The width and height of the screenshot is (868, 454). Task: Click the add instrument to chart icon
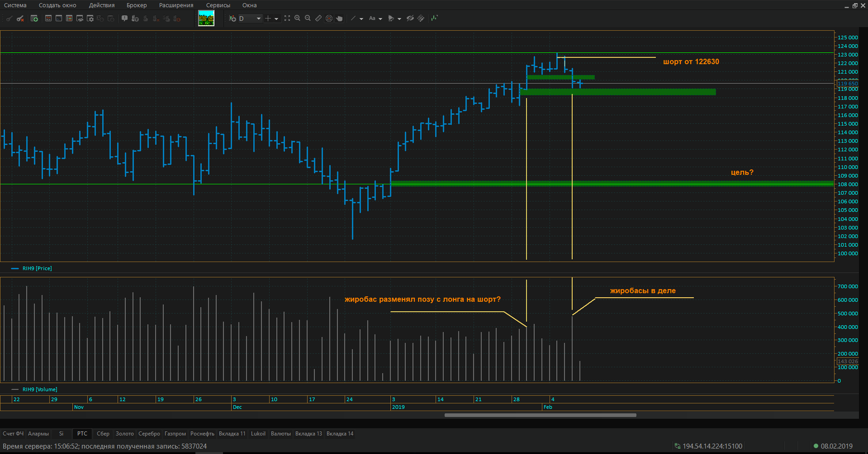232,18
